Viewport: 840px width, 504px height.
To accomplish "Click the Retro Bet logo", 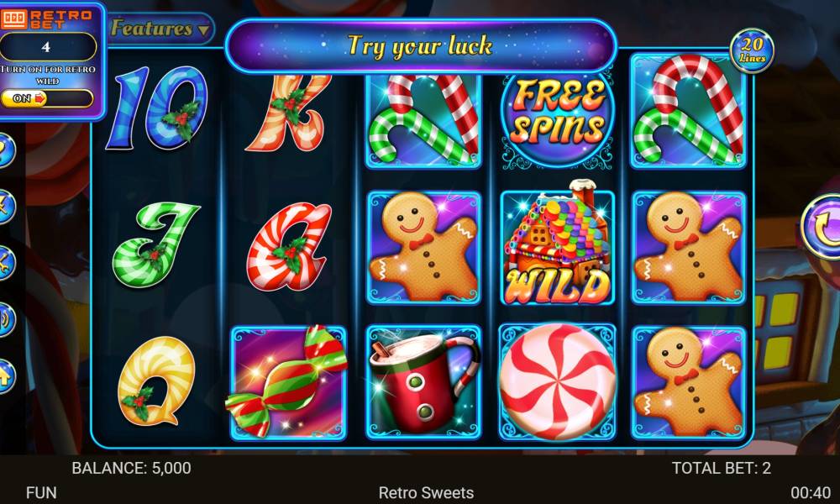I will pyautogui.click(x=46, y=18).
